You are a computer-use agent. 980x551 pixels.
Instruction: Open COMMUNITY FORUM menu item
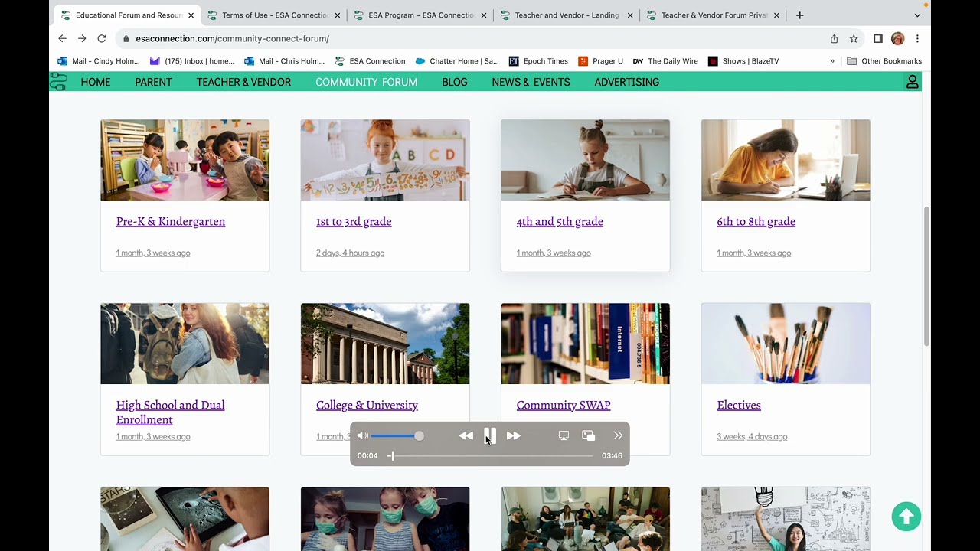(366, 82)
